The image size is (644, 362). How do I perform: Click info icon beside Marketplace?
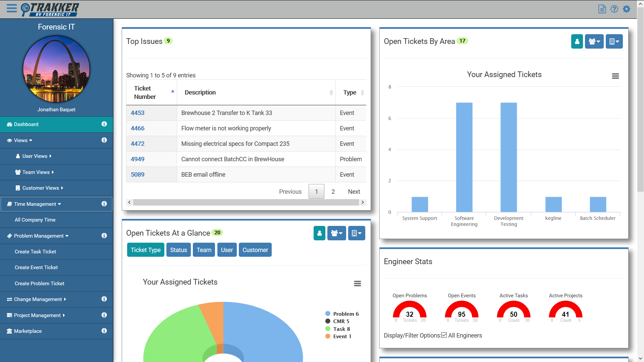click(x=104, y=331)
